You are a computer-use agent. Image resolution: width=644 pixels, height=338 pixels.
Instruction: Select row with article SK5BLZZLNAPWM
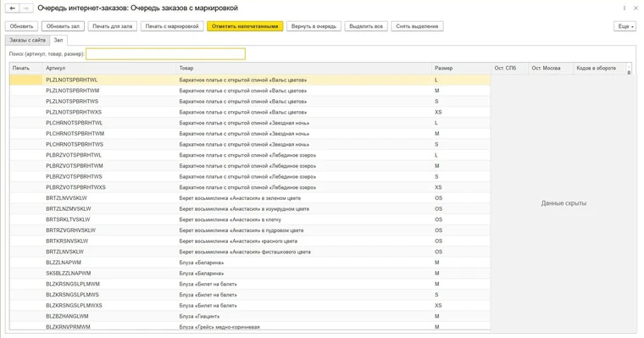pos(250,273)
